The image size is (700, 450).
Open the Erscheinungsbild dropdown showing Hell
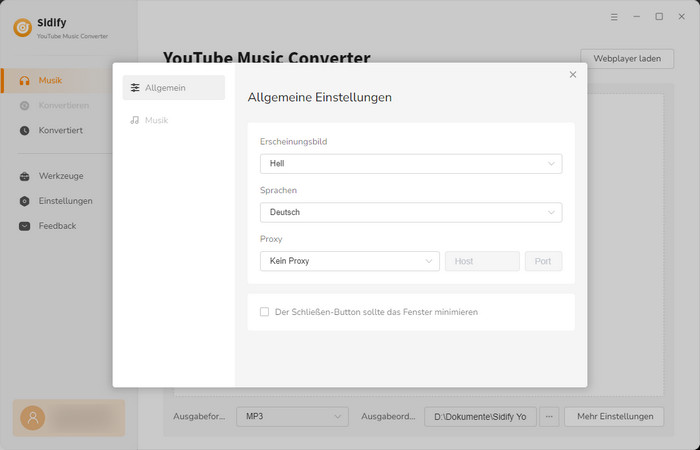pyautogui.click(x=411, y=164)
